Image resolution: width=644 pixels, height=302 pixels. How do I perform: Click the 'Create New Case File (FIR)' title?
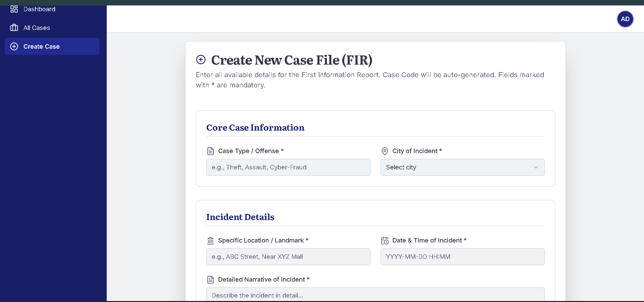point(292,60)
